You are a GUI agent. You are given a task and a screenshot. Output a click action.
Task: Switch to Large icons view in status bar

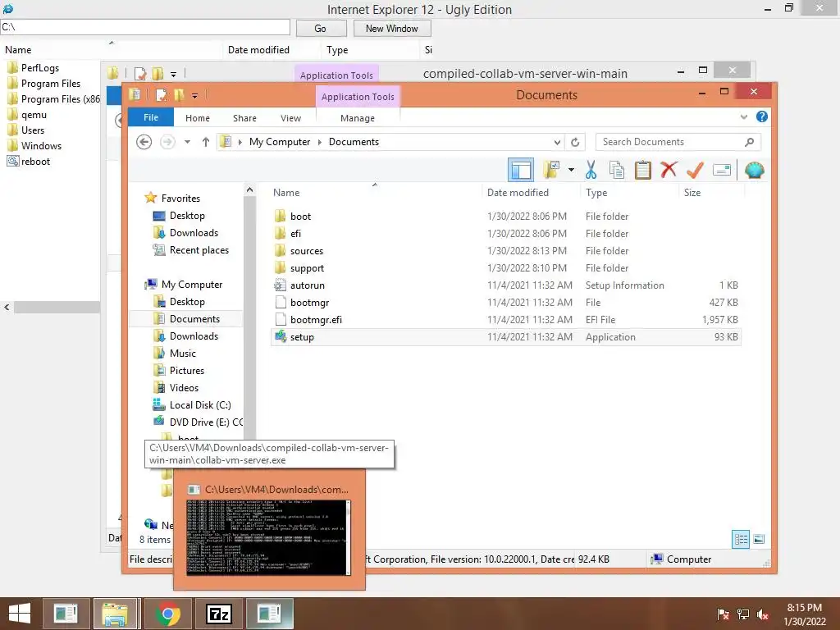[x=759, y=539]
